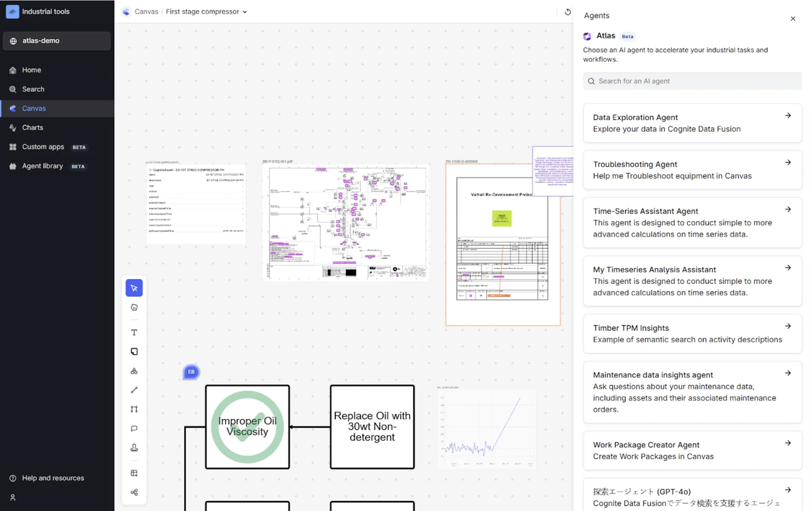Select the sticky note tool
The height and width of the screenshot is (511, 812).
pos(134,352)
